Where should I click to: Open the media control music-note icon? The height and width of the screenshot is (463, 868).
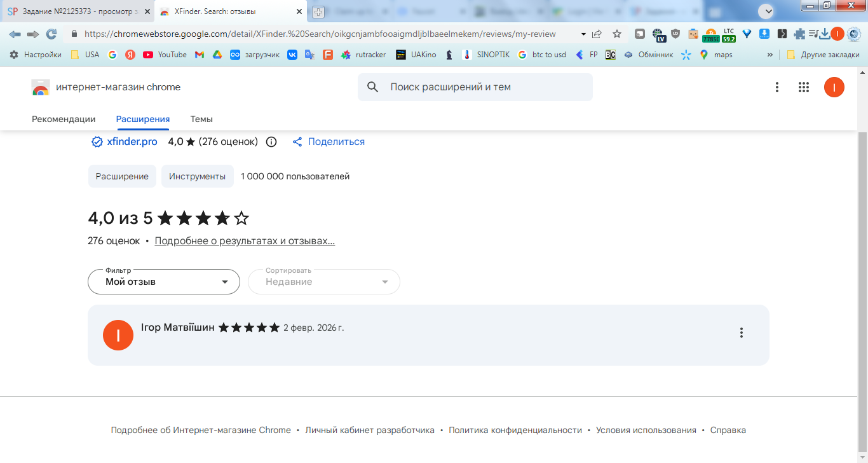point(813,34)
